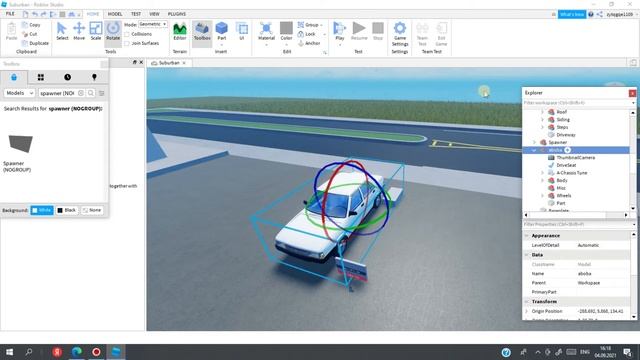Switch to the MODEL ribbon tab
The image size is (640, 360).
tap(115, 14)
